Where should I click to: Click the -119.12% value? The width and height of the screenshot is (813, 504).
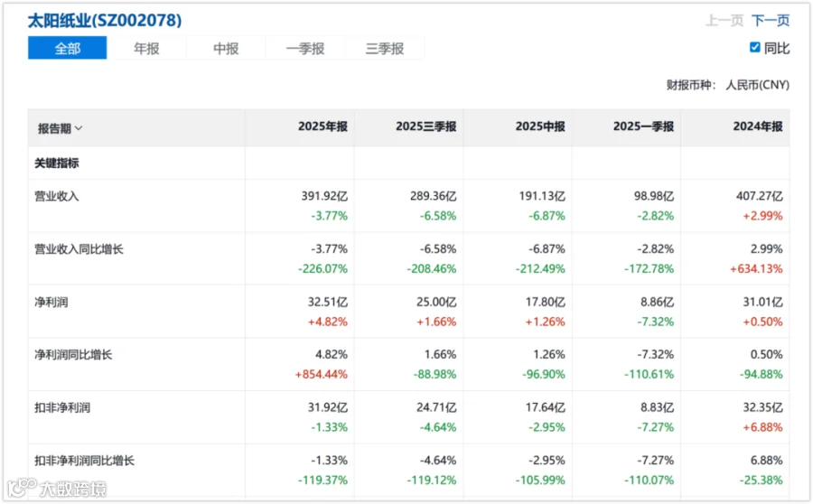coord(432,481)
